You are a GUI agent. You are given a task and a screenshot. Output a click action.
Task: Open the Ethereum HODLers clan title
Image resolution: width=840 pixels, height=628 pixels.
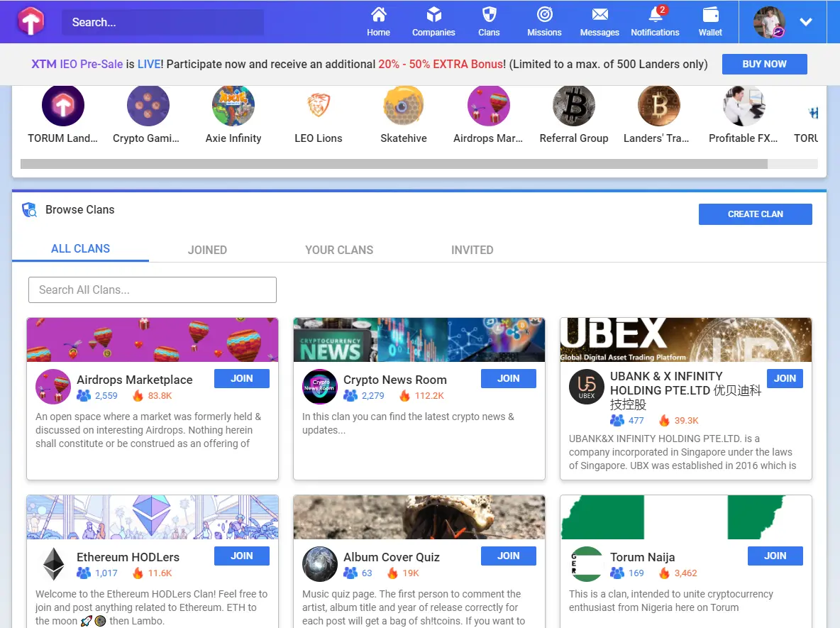click(128, 557)
